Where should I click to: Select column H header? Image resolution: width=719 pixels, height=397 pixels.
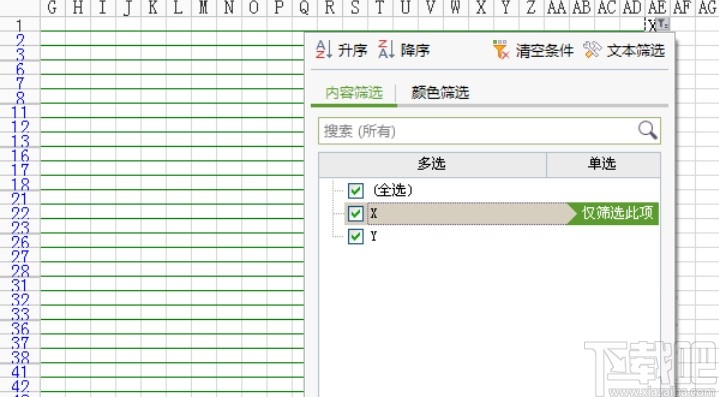[78, 7]
